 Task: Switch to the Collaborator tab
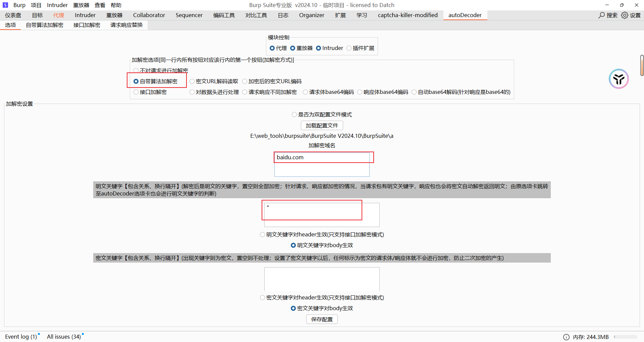coord(149,15)
